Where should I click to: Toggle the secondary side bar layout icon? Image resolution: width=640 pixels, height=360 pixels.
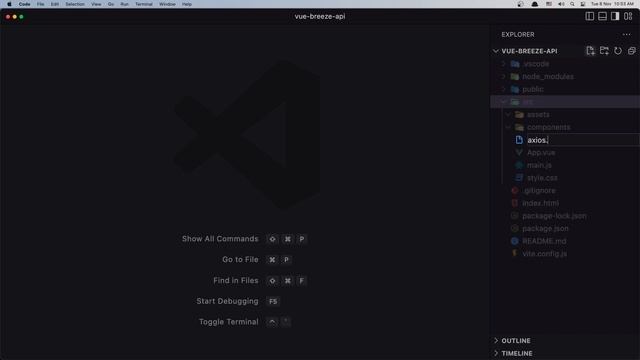pos(615,16)
